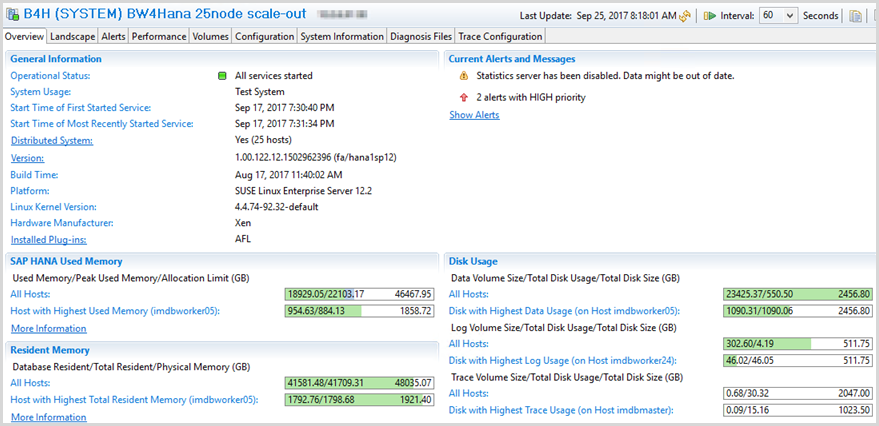Switch to the Landscape tab
Screen dimensions: 879x426
click(x=72, y=36)
